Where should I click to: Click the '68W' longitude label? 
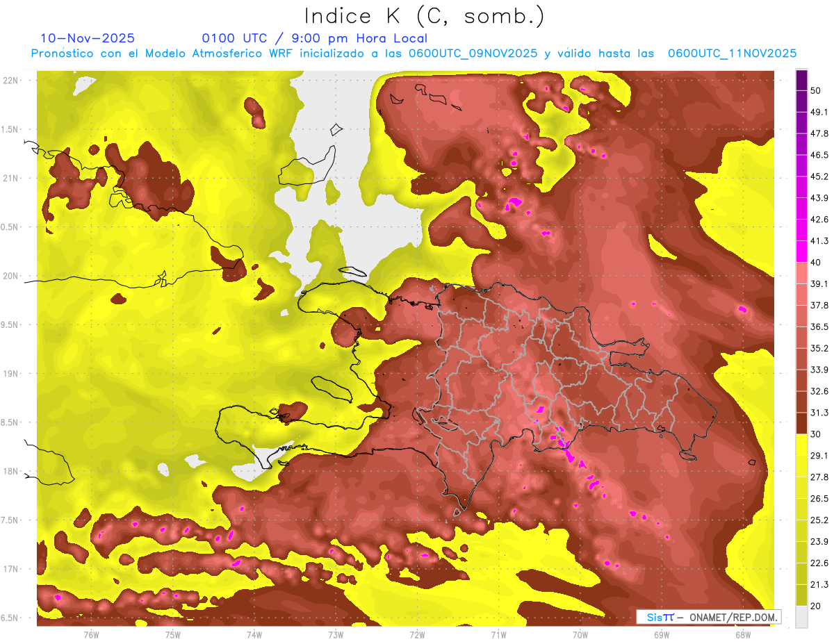[x=743, y=635]
